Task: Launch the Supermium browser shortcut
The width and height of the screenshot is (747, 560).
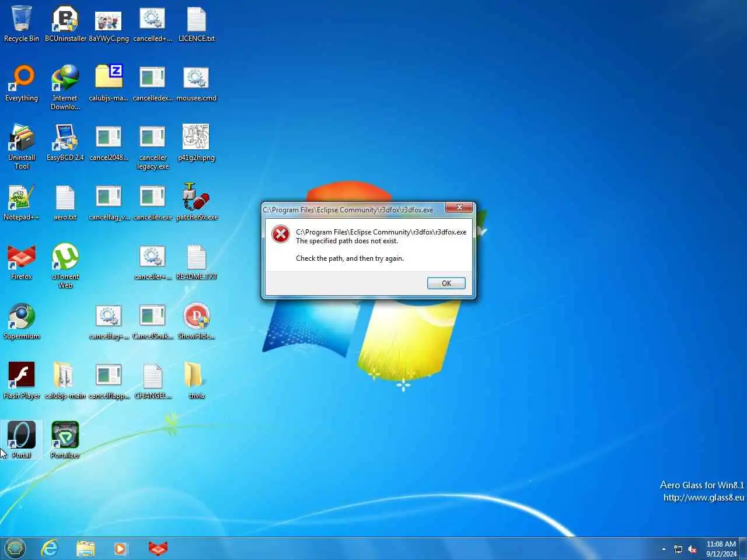Action: click(22, 321)
